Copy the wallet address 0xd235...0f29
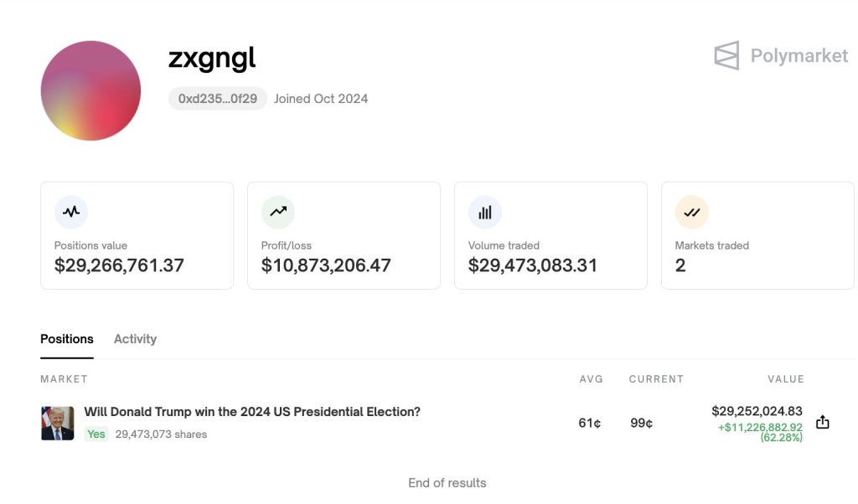Image resolution: width=858 pixels, height=504 pixels. pyautogui.click(x=217, y=98)
